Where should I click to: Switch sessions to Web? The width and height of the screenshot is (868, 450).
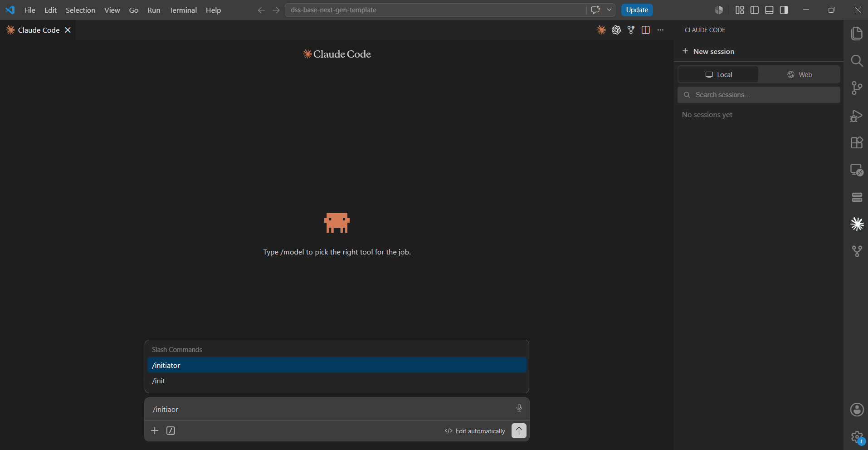pos(800,74)
